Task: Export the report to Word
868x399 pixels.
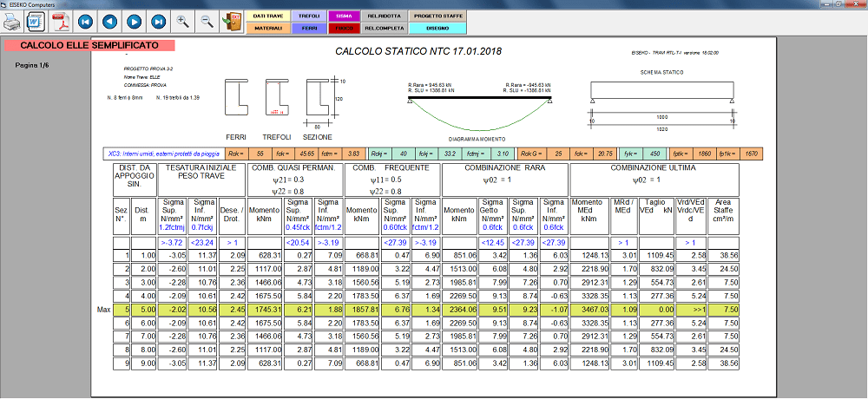Action: coord(35,22)
